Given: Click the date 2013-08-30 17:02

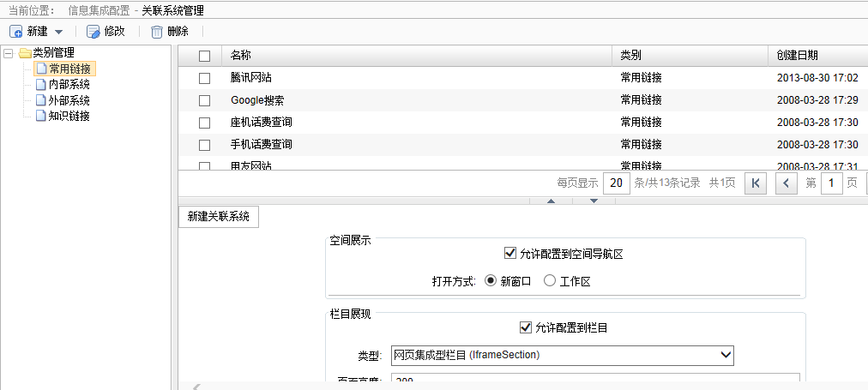Looking at the screenshot, I should click(817, 78).
